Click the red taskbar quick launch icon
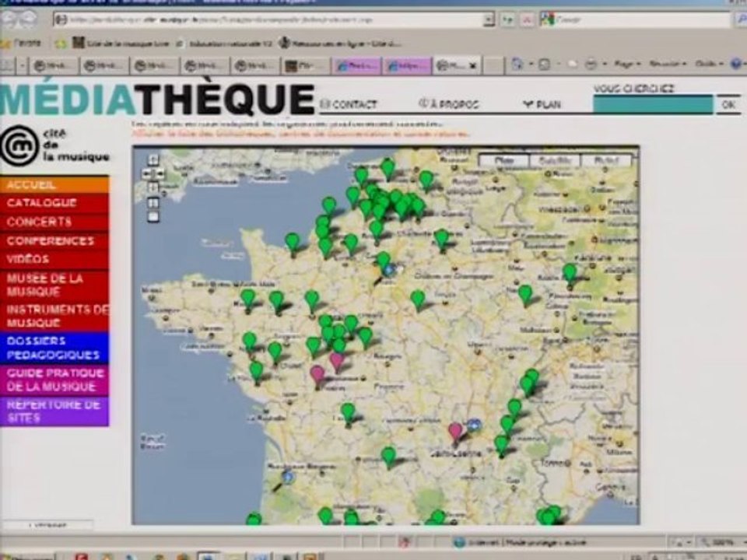747x560 pixels. pos(82,556)
